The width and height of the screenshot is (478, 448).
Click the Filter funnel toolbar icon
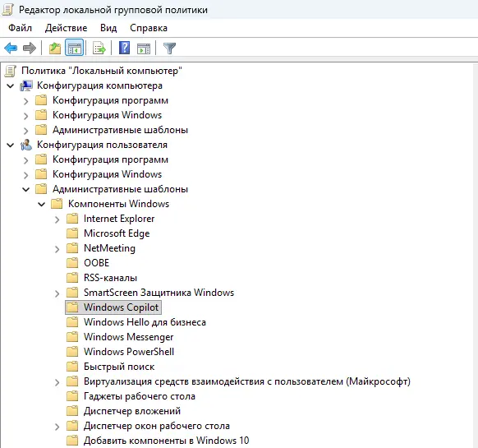pyautogui.click(x=169, y=48)
